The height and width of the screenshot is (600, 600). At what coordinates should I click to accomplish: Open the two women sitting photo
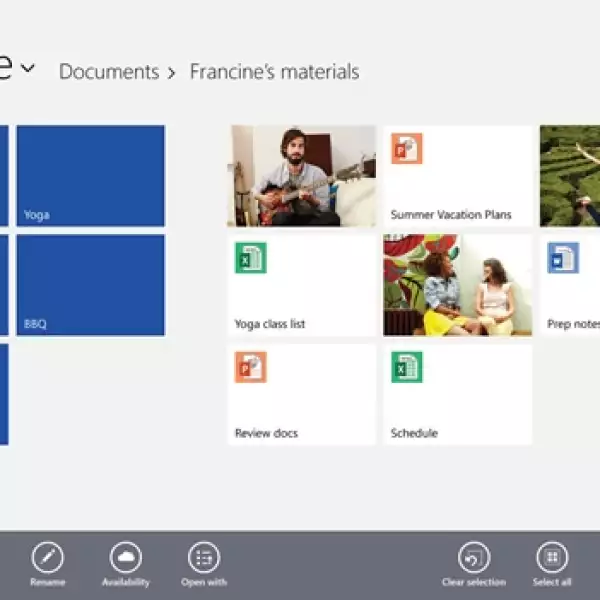point(458,285)
